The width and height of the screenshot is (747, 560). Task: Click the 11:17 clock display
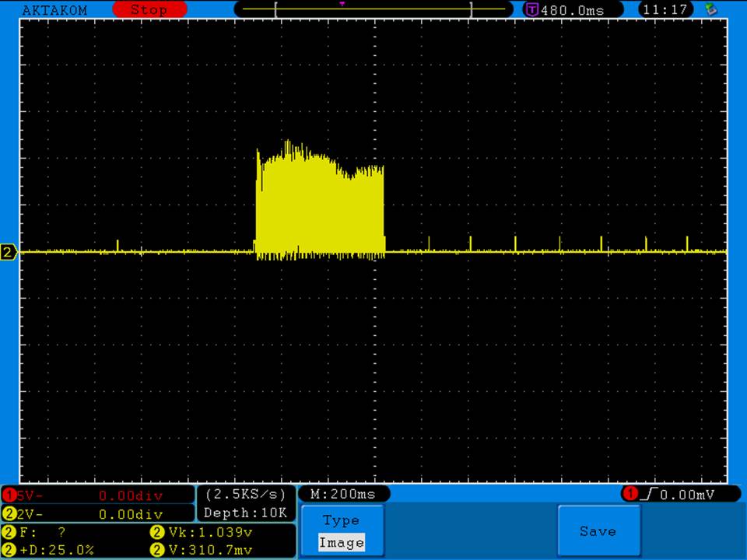click(665, 9)
